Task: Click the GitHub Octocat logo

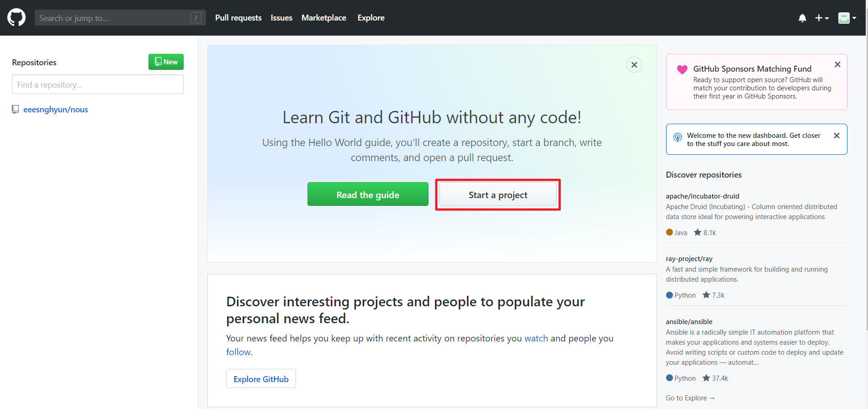Action: [x=16, y=18]
